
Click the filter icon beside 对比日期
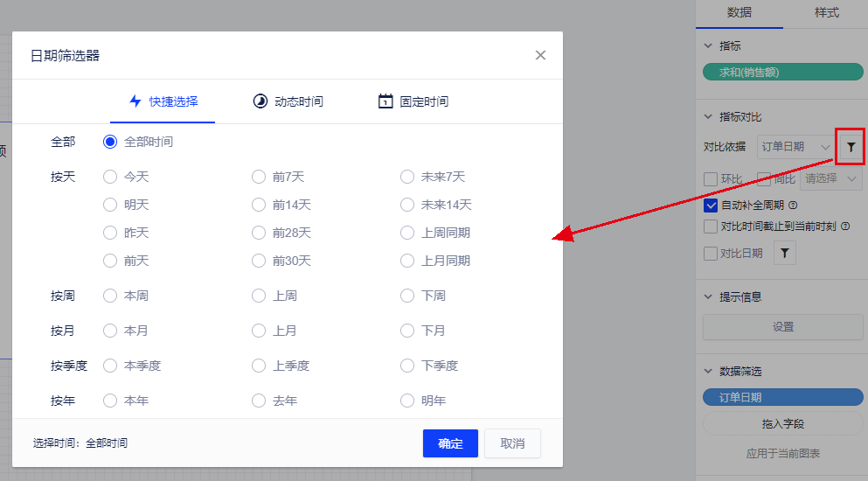[785, 254]
